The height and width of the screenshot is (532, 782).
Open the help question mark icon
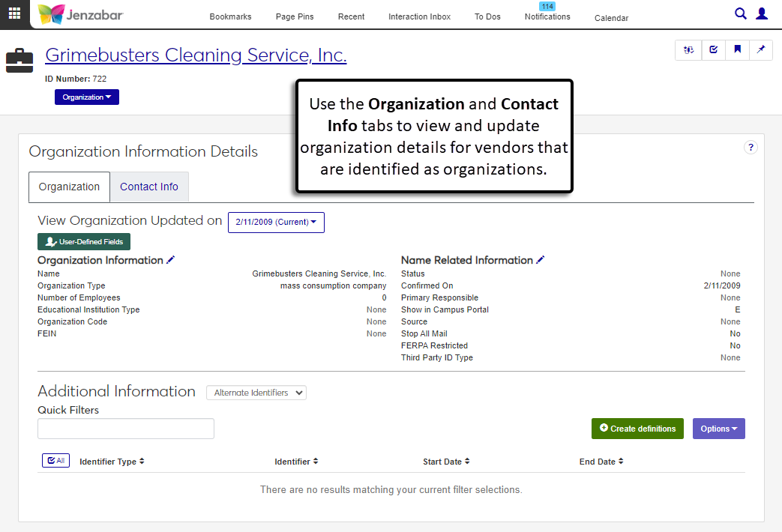751,148
